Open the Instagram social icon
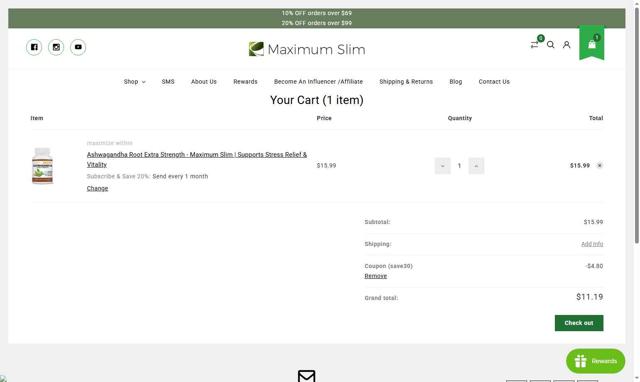Screen dimensions: 640x382 (x=56, y=47)
